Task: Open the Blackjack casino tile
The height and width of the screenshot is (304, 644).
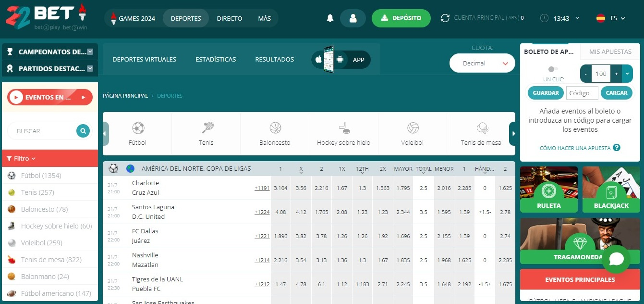Action: click(611, 190)
